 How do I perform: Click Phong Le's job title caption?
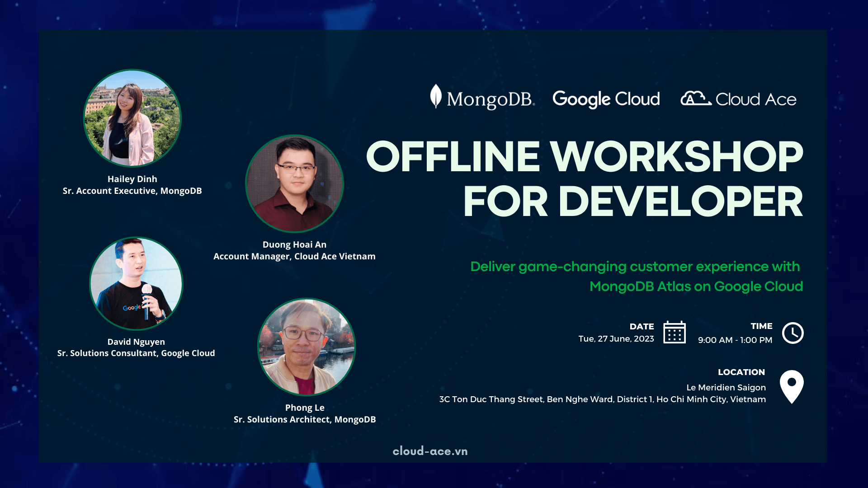[x=305, y=419]
